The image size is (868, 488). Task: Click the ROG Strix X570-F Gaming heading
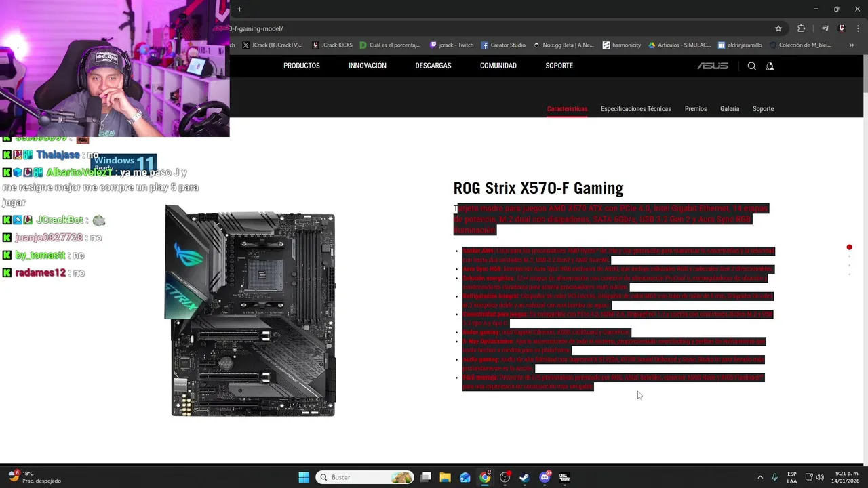coord(538,188)
